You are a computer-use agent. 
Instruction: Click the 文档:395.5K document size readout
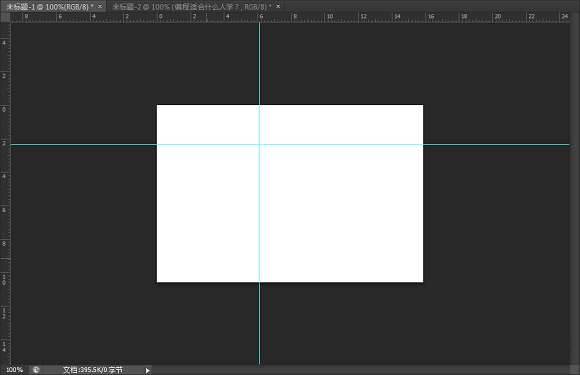[92, 369]
